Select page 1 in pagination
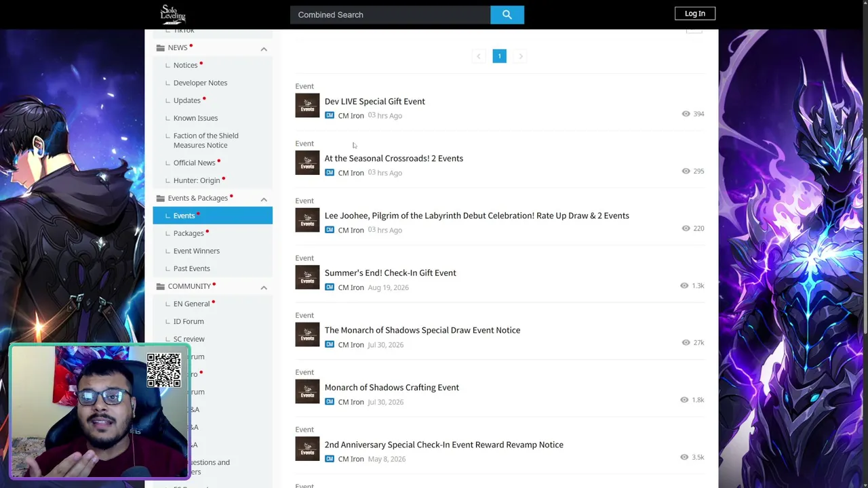 (x=499, y=56)
